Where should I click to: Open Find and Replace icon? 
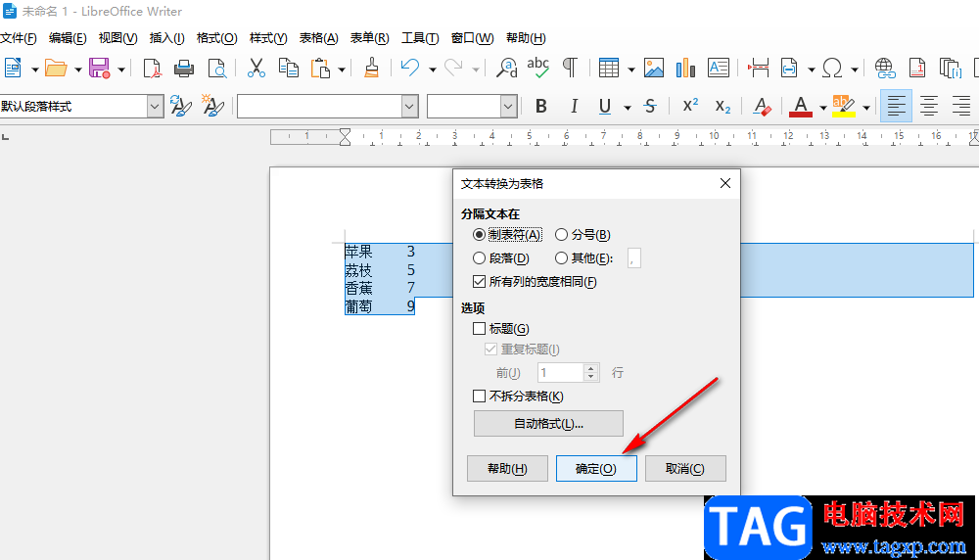(506, 69)
